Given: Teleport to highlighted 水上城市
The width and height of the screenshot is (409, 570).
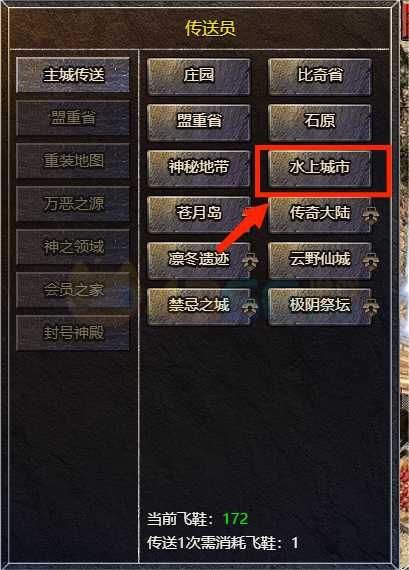Looking at the screenshot, I should [x=320, y=168].
